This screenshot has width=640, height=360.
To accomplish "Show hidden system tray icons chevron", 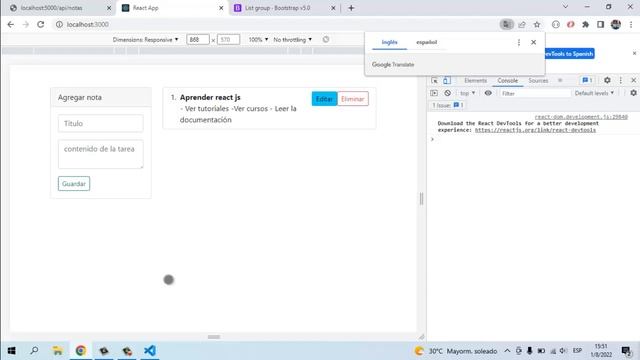I will [507, 351].
